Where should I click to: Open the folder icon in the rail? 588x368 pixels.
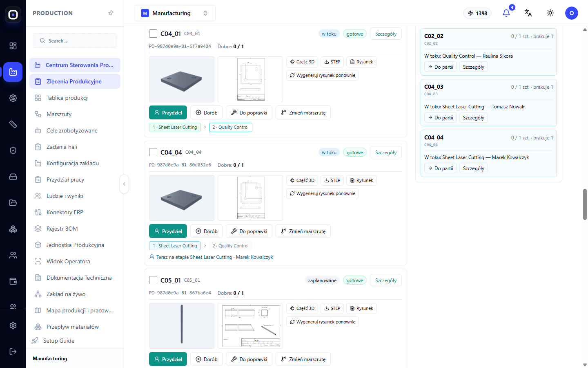[x=13, y=203]
